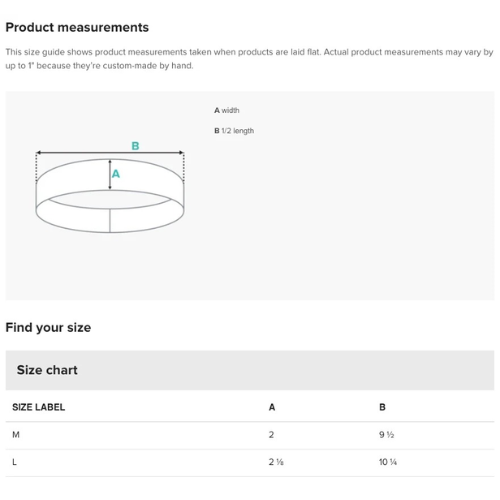500x500 pixels.
Task: Click the Product measurements heading
Action: click(77, 27)
